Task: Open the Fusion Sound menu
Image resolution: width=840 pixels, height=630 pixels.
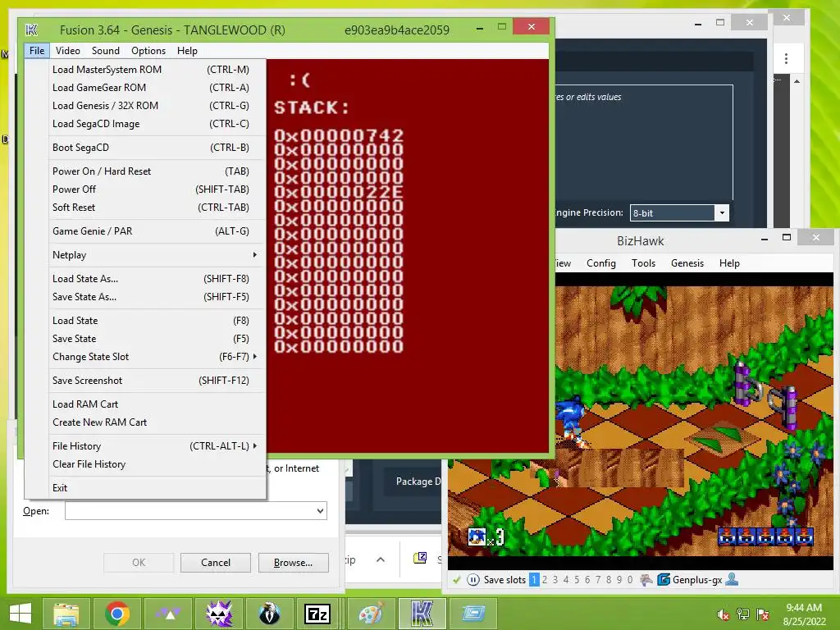Action: (x=106, y=50)
